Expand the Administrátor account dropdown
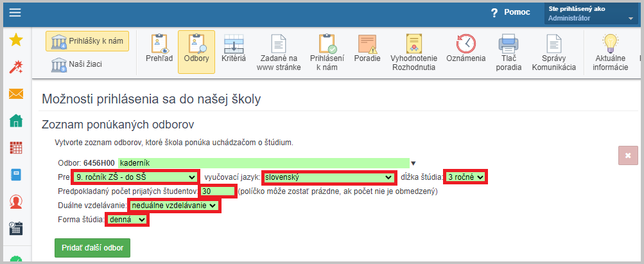Screen dimensions: 644x264 click(591, 14)
